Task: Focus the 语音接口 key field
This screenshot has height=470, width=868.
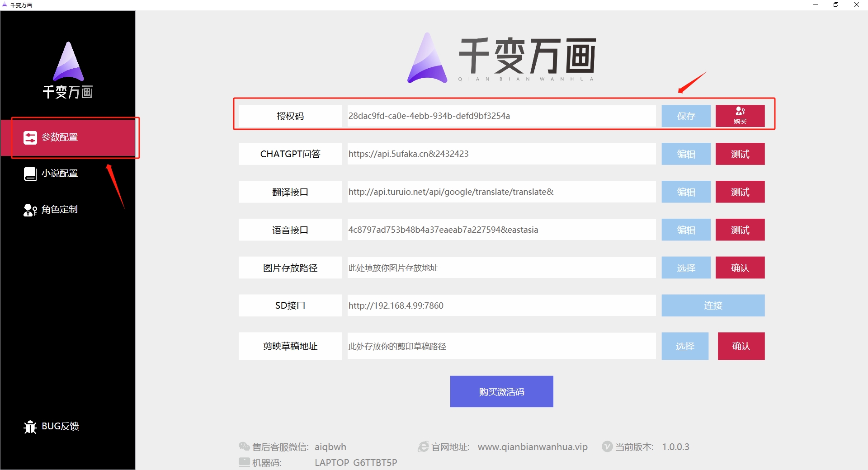Action: click(501, 230)
